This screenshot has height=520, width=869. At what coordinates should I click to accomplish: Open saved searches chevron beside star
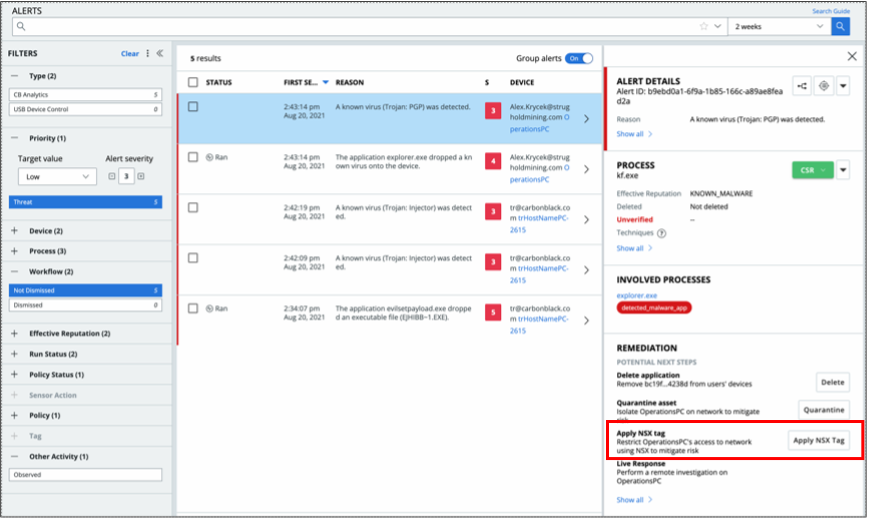point(718,26)
